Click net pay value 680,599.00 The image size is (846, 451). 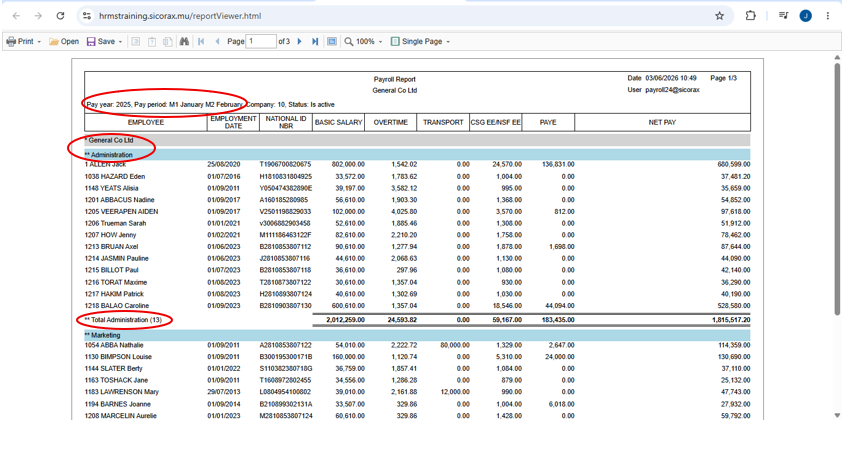click(733, 164)
